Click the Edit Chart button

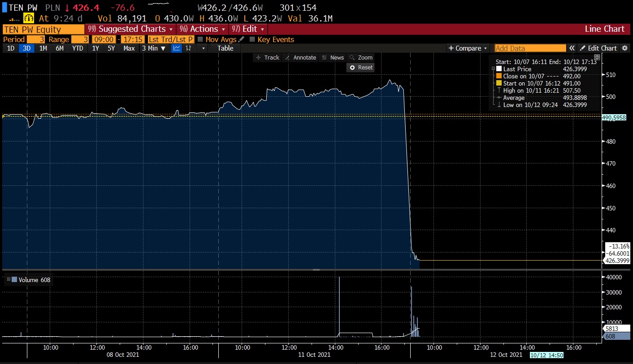(598, 48)
